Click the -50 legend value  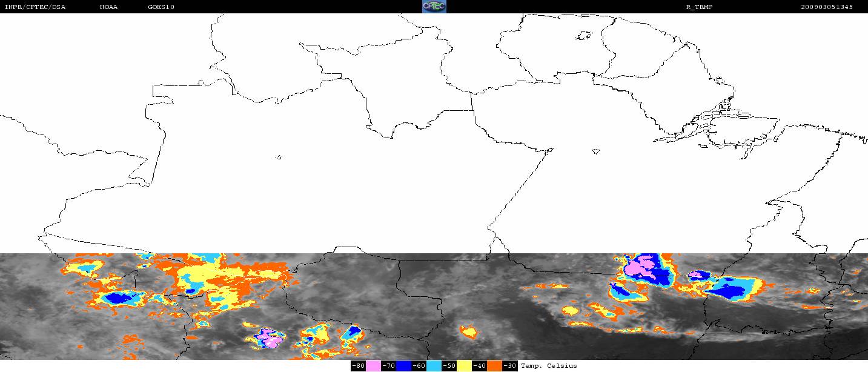[449, 366]
